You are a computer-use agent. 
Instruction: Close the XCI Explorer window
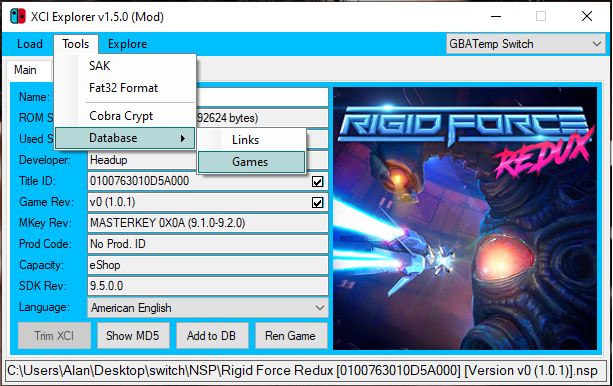[x=587, y=16]
